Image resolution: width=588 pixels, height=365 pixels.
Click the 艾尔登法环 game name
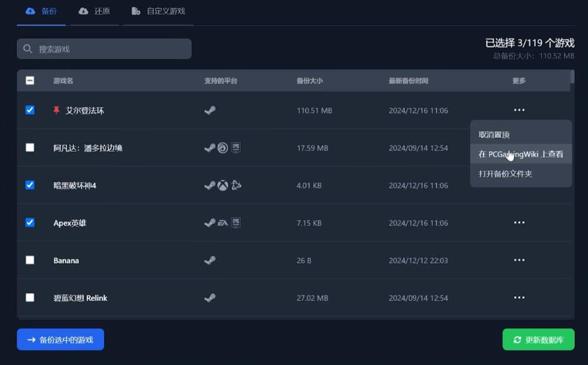point(85,111)
